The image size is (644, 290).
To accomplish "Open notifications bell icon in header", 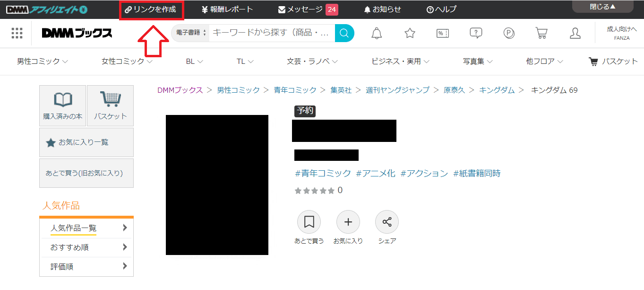I will click(x=377, y=33).
